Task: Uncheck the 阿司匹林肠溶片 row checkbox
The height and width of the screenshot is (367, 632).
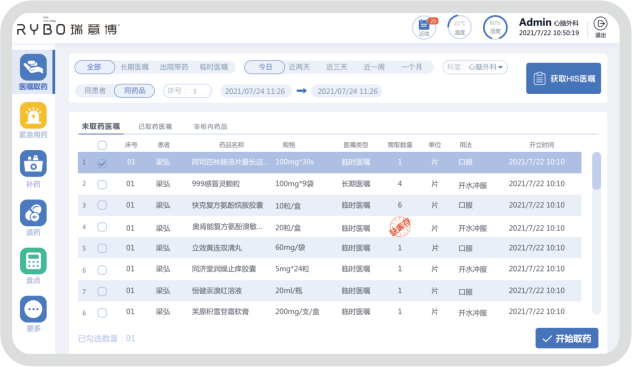Action: (102, 163)
